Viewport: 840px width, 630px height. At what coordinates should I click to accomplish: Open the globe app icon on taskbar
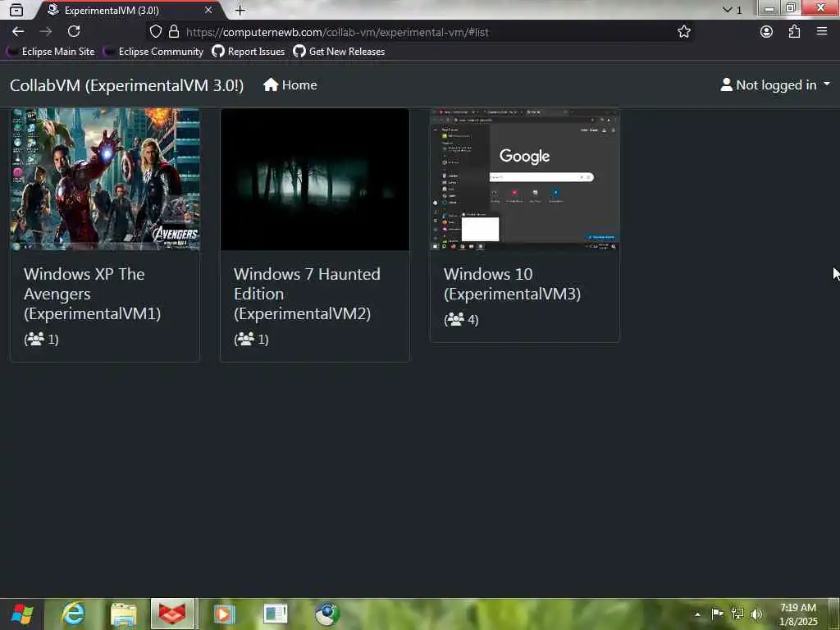click(326, 614)
